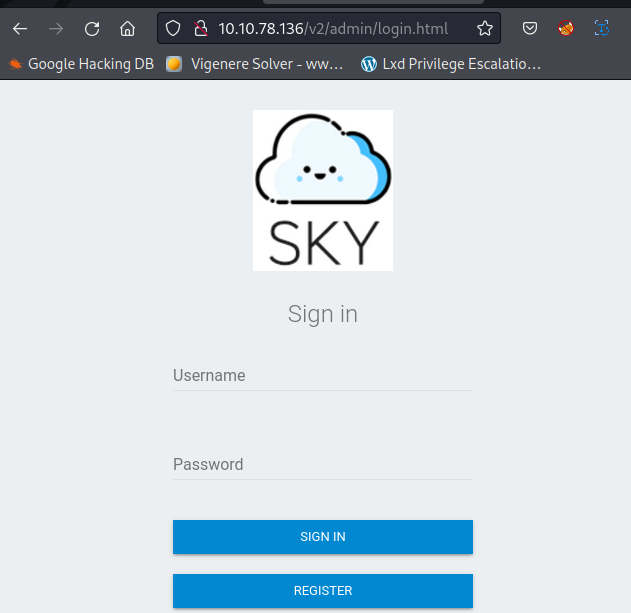
Task: Go to the browser home page
Action: (x=127, y=29)
